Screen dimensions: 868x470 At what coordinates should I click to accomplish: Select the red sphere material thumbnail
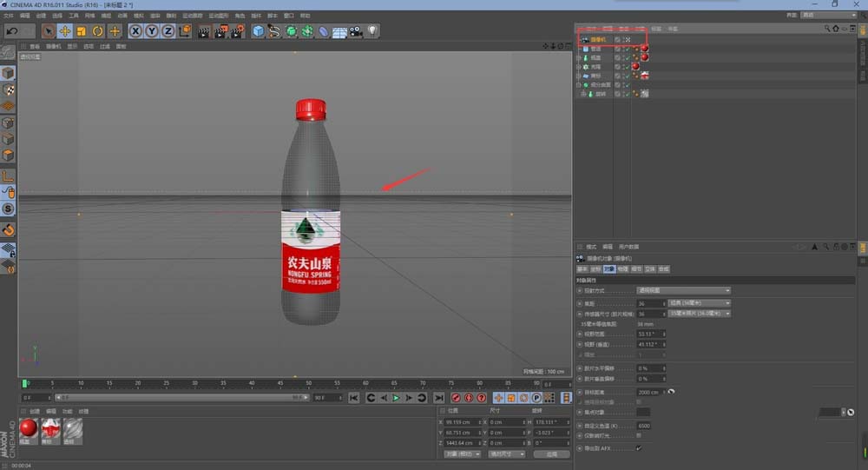point(29,428)
